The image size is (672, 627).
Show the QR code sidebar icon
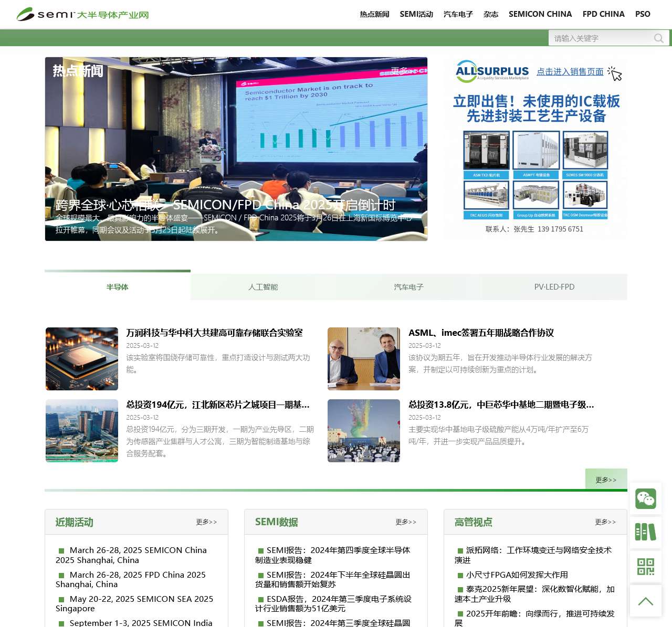646,567
